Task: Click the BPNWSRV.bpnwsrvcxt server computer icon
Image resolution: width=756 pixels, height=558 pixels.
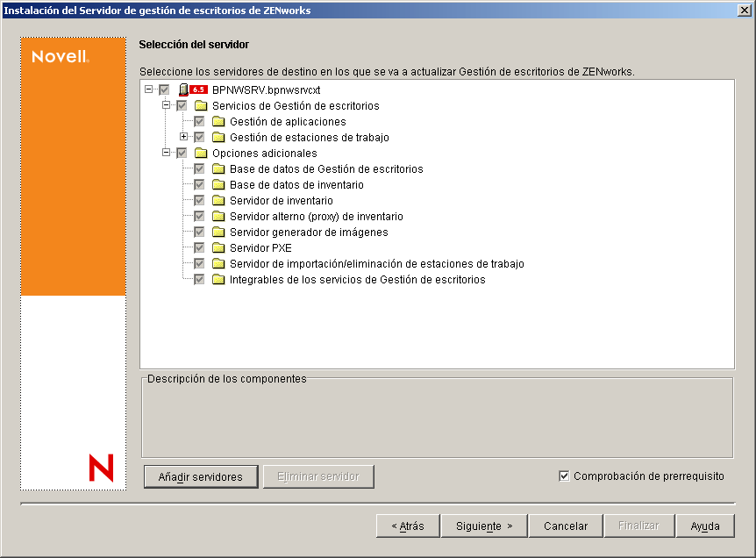Action: (185, 89)
